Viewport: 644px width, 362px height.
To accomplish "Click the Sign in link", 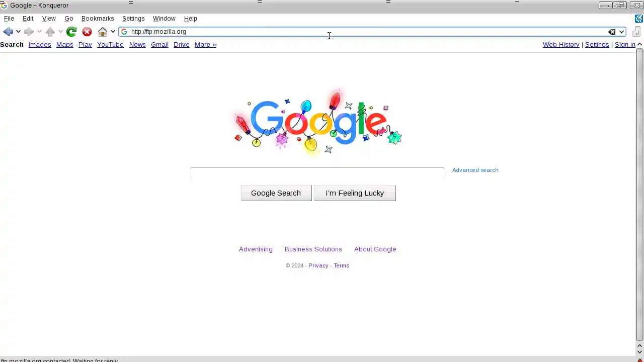I will pos(625,45).
